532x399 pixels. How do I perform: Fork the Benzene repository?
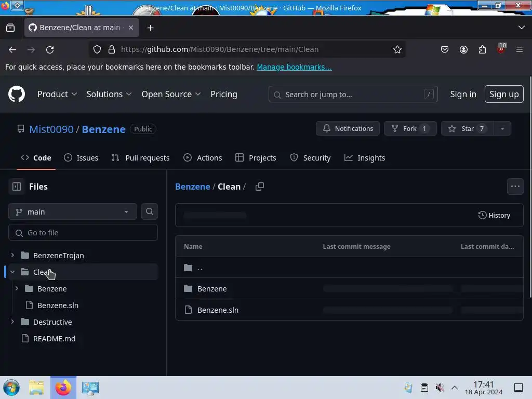coord(410,129)
